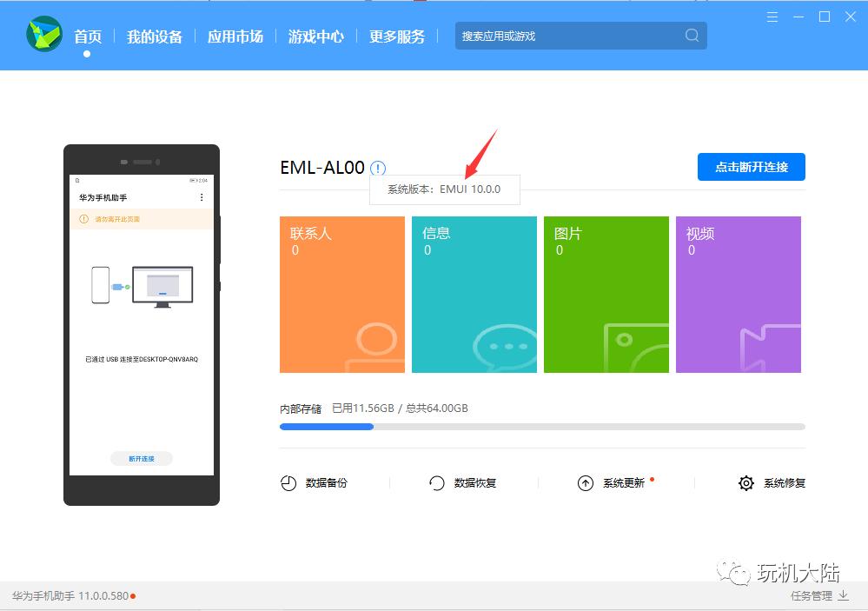The width and height of the screenshot is (868, 611).
Task: Click the 点击断开连接 button
Action: pyautogui.click(x=750, y=167)
